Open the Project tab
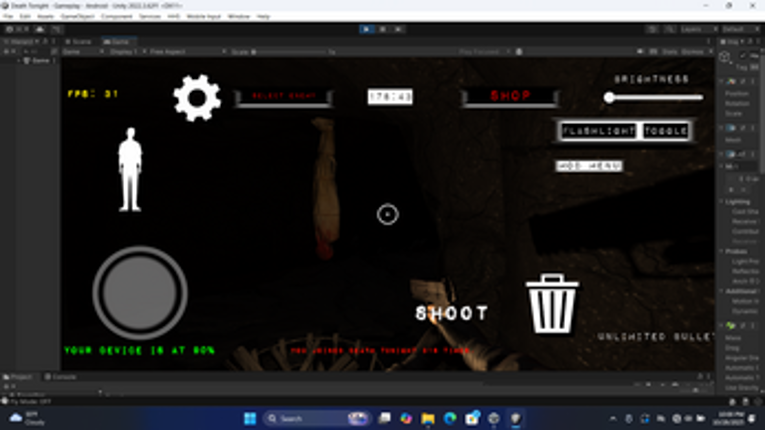The width and height of the screenshot is (765, 430). [19, 377]
